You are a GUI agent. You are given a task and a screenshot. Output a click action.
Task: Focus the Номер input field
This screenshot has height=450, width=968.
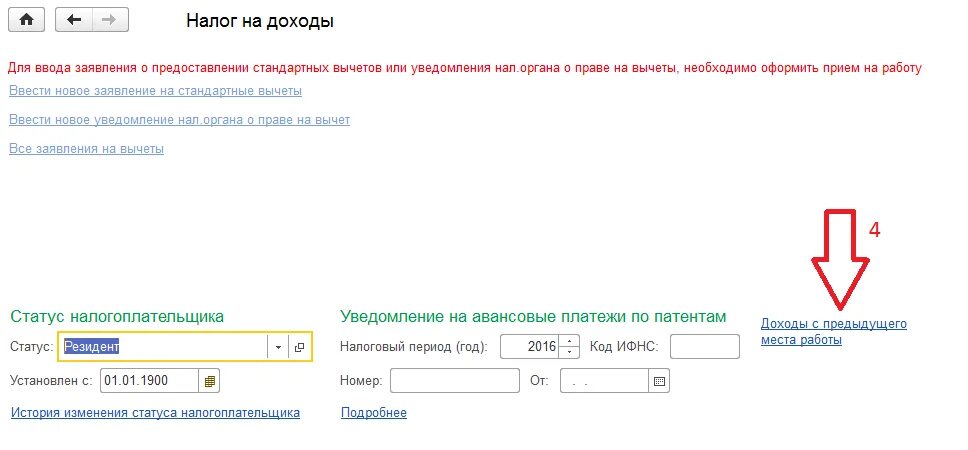coord(455,381)
